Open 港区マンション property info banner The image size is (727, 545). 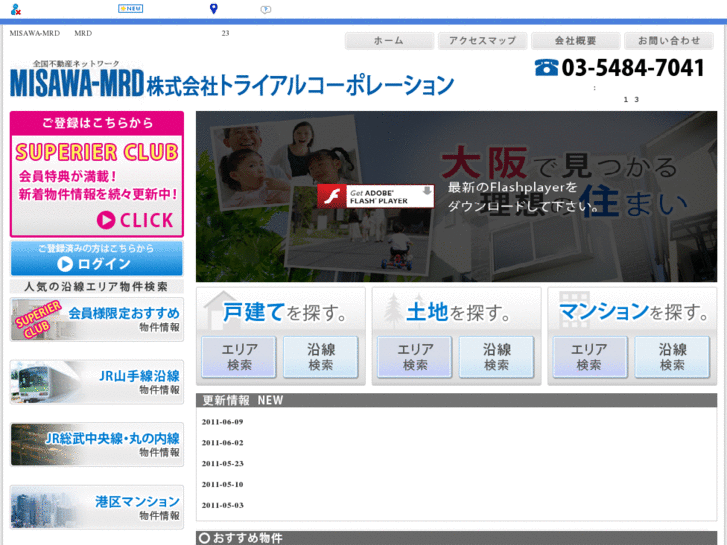tap(97, 507)
